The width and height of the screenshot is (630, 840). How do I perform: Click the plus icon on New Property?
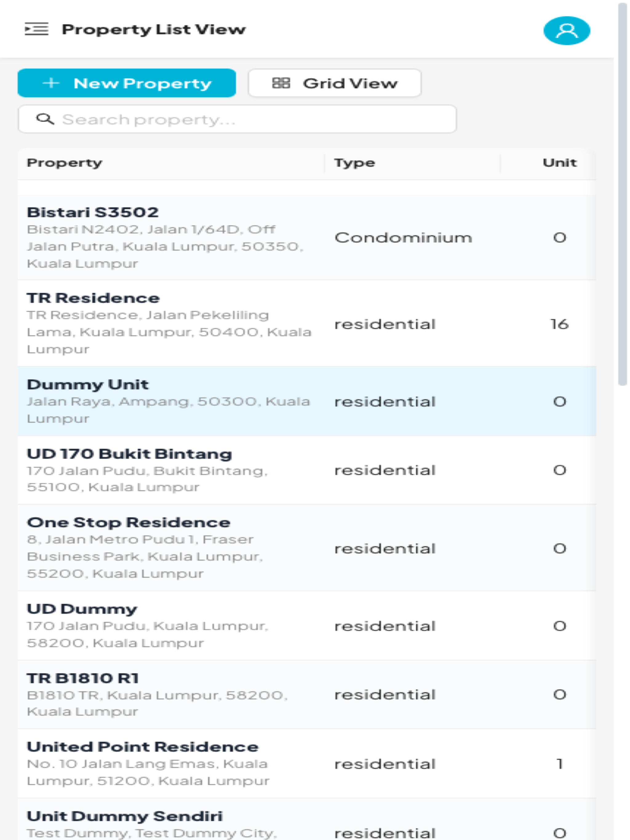[x=51, y=83]
